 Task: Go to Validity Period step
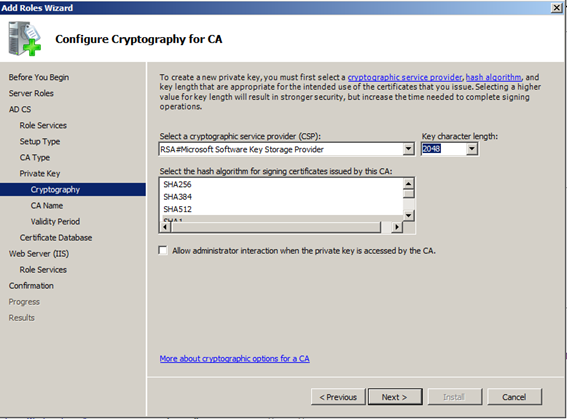coord(55,221)
